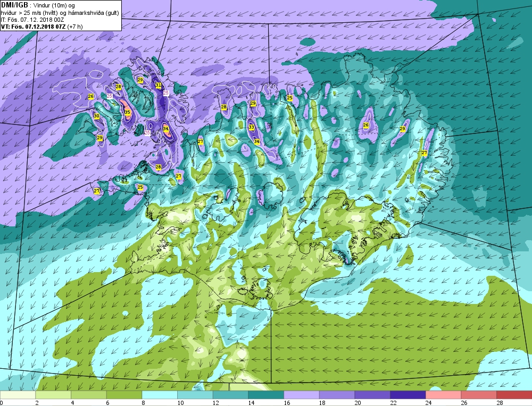Select the 26–28 m/s salmon colour segment
532x406 pixels.
click(478, 395)
